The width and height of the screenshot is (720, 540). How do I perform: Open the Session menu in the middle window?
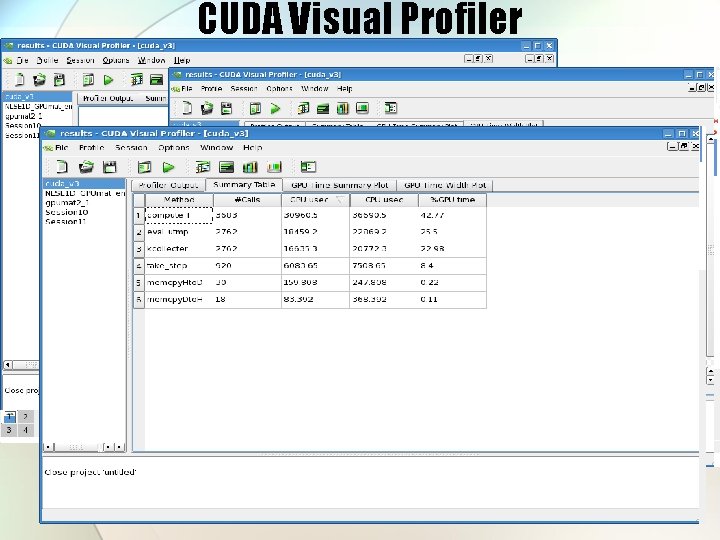pos(243,89)
